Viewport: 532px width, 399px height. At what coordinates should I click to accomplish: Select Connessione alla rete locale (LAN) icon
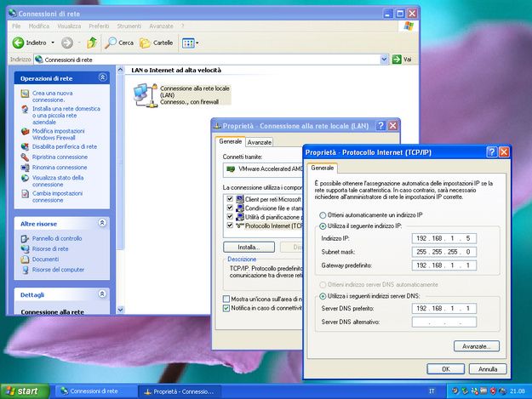pos(146,95)
